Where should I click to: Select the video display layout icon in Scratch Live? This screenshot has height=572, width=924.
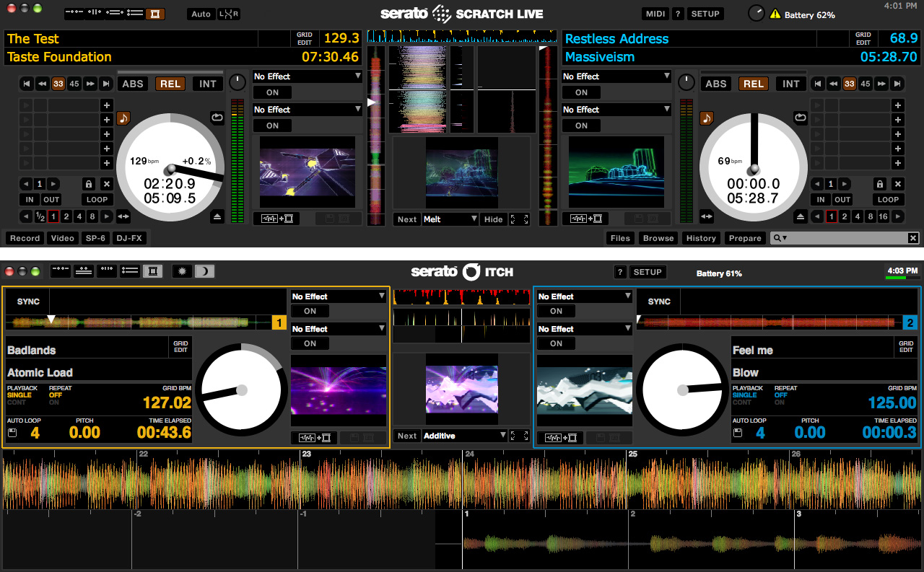154,14
